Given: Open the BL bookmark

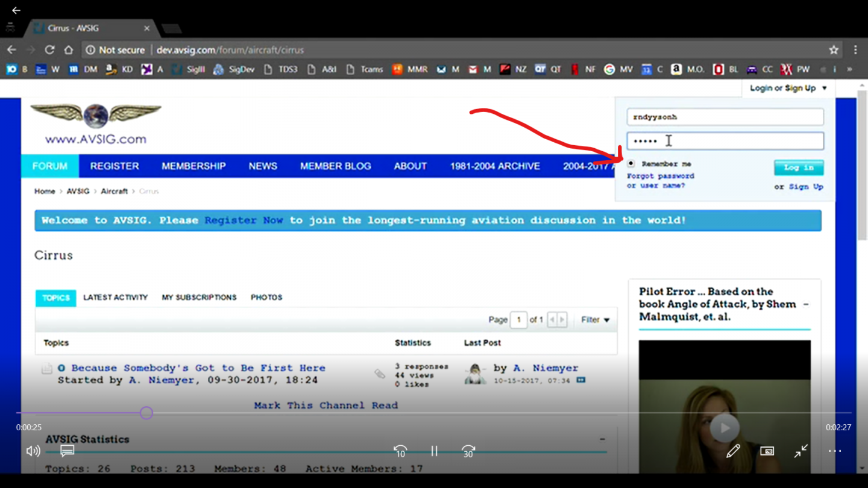Looking at the screenshot, I should pos(725,69).
